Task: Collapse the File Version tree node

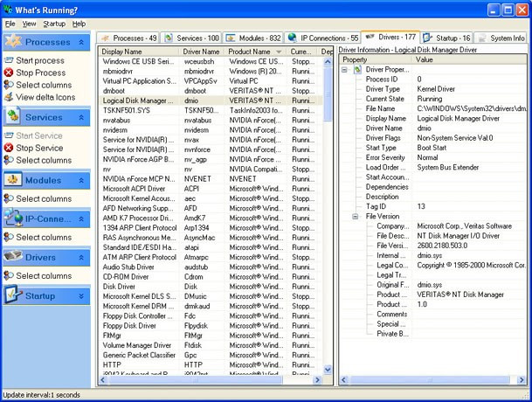Action: coord(356,216)
